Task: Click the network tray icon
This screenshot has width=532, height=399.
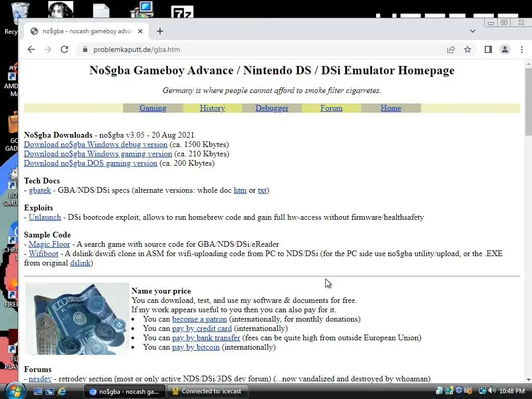Action: (483, 391)
